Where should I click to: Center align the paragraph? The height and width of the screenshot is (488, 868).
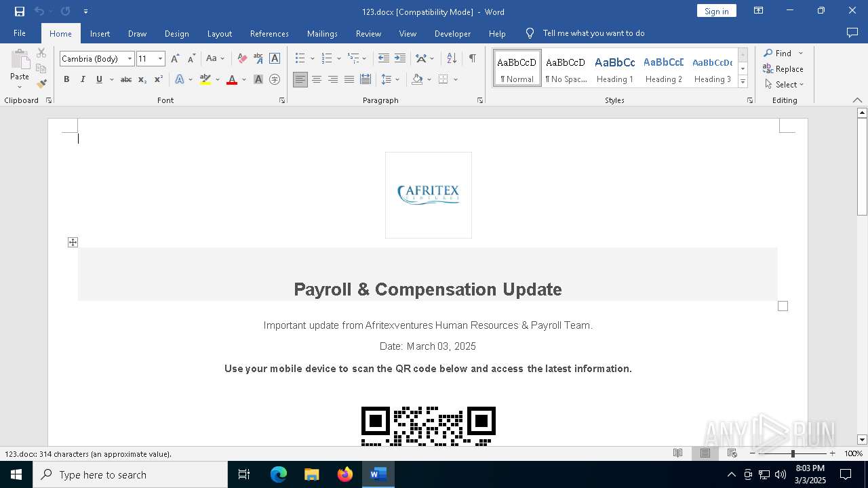317,79
